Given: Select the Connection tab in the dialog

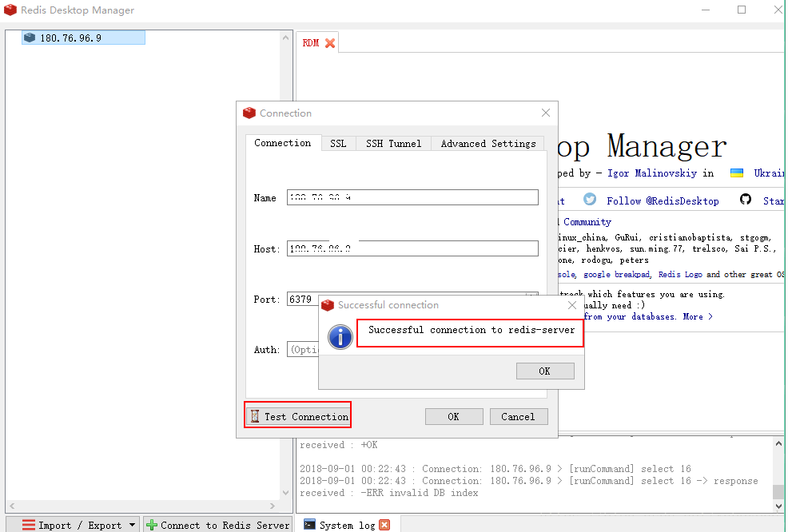Looking at the screenshot, I should pos(282,143).
